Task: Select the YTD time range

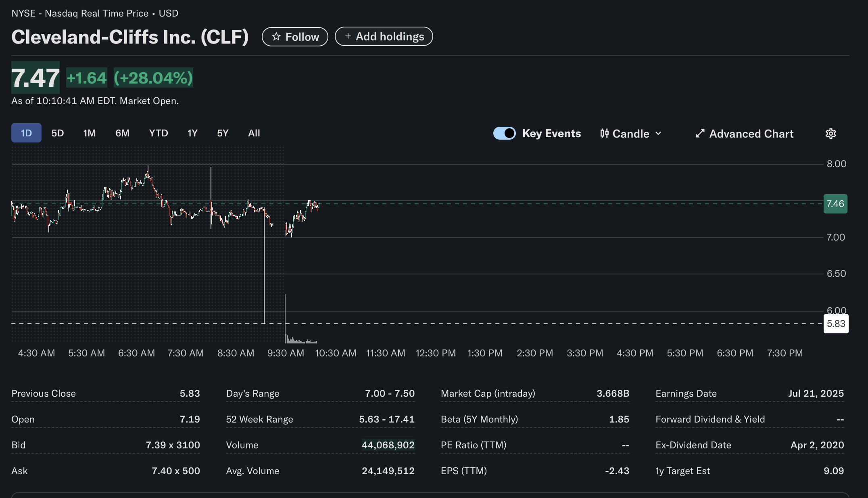Action: (159, 133)
